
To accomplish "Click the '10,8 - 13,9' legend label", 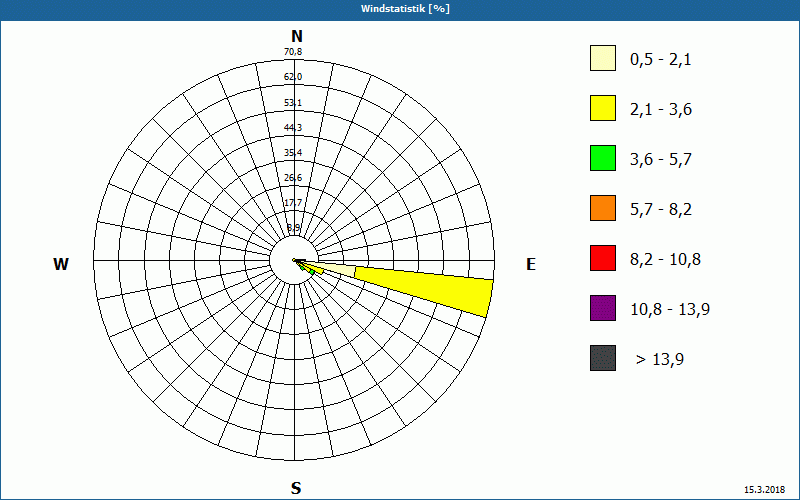I will 670,310.
